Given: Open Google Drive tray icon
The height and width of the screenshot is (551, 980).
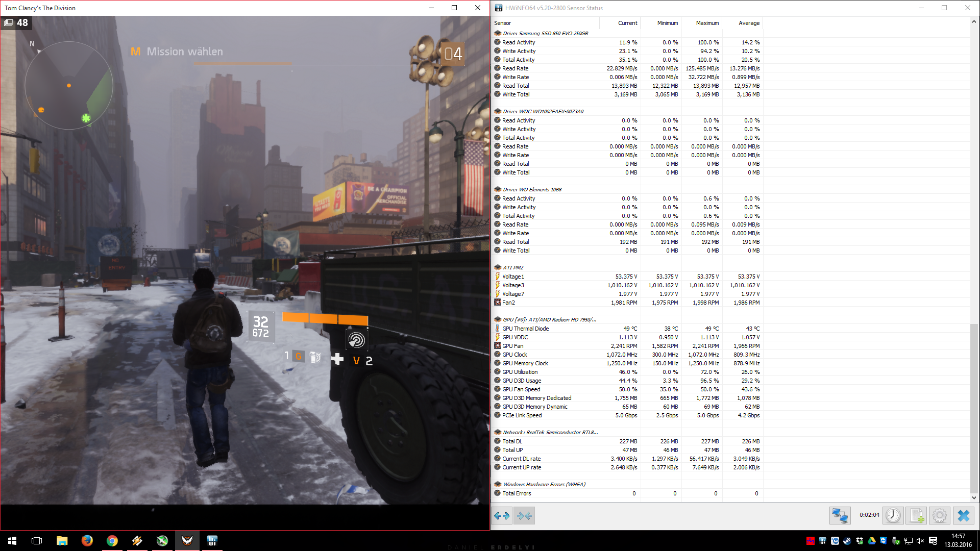Looking at the screenshot, I should 872,541.
